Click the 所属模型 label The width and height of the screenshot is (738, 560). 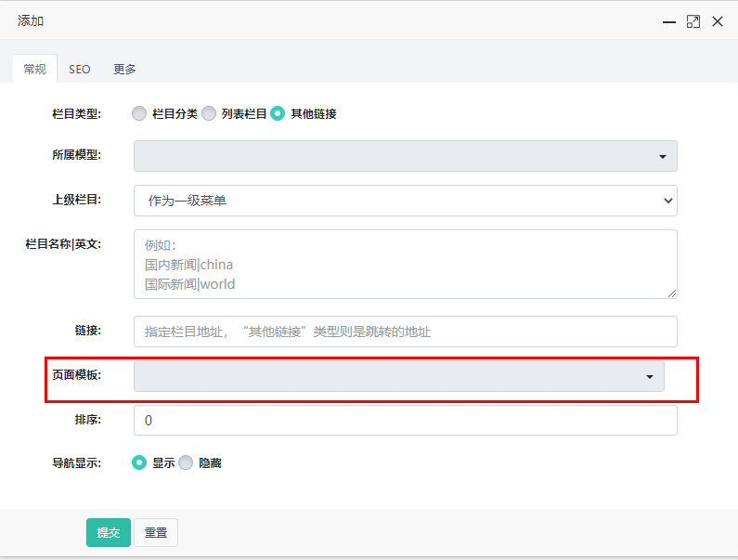click(x=77, y=155)
